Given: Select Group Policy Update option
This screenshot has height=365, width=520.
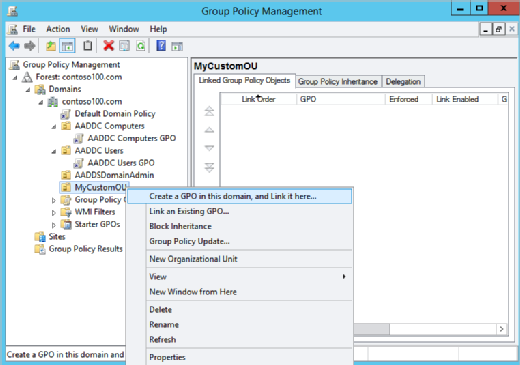Looking at the screenshot, I should [239, 241].
